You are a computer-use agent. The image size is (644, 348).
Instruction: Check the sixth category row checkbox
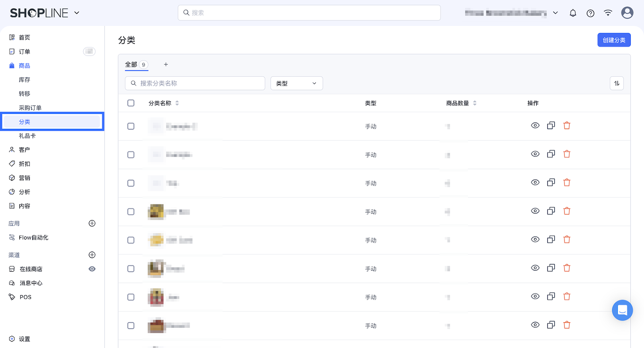(131, 269)
